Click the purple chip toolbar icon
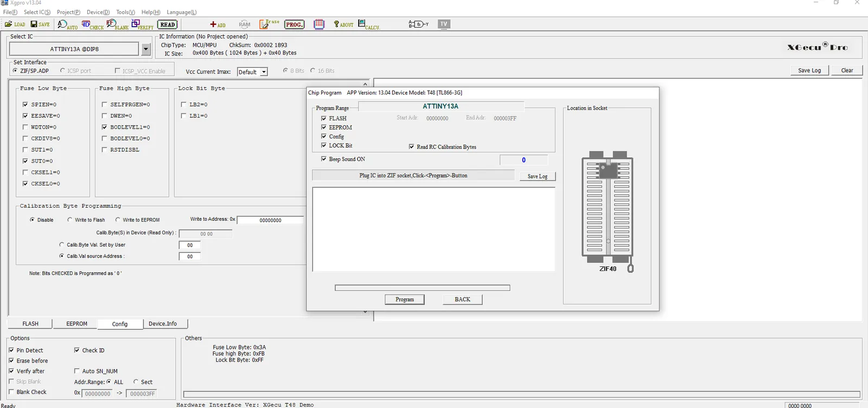 click(319, 24)
